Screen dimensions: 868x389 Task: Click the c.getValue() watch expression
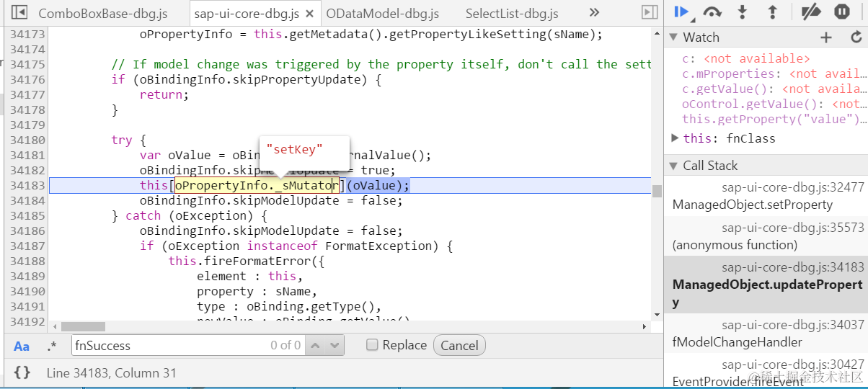pyautogui.click(x=774, y=89)
